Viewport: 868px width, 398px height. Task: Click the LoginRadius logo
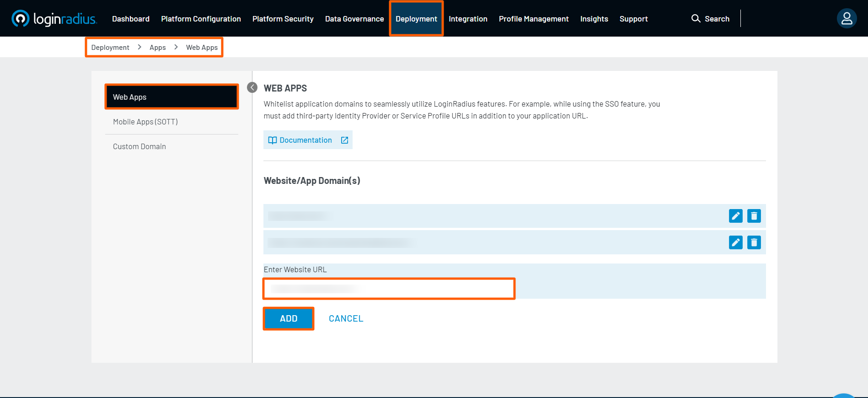pos(54,19)
